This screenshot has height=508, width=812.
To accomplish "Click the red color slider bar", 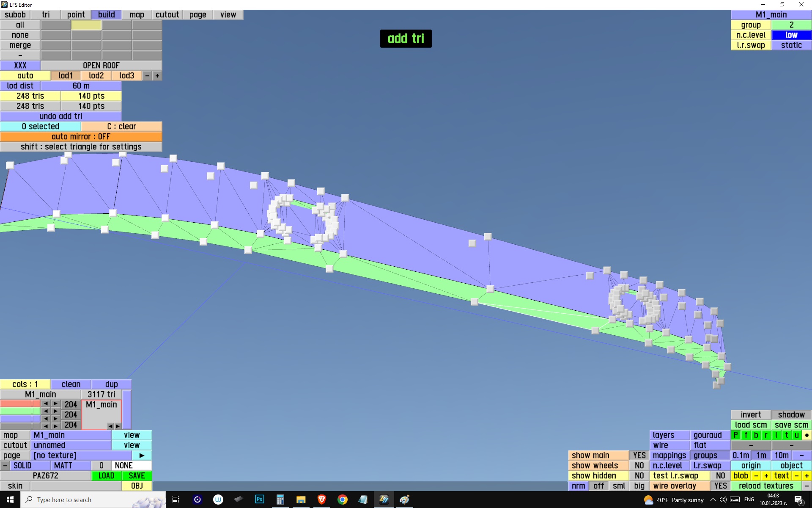I will coord(20,403).
